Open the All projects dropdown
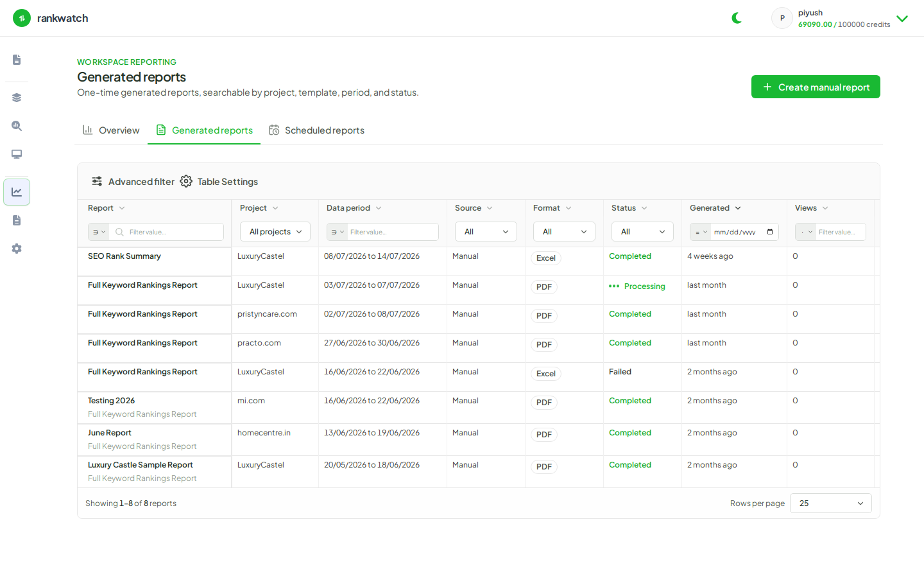Screen dimensions: 924x578 coord(275,232)
